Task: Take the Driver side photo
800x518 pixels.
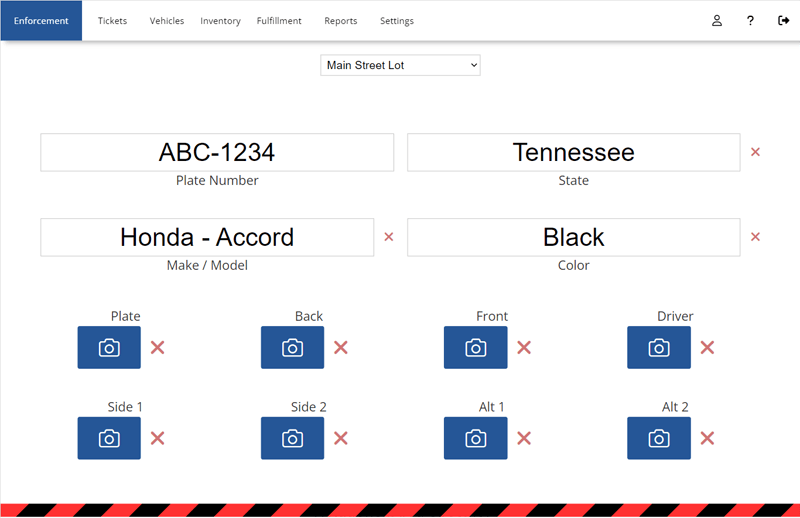Action: pos(658,348)
